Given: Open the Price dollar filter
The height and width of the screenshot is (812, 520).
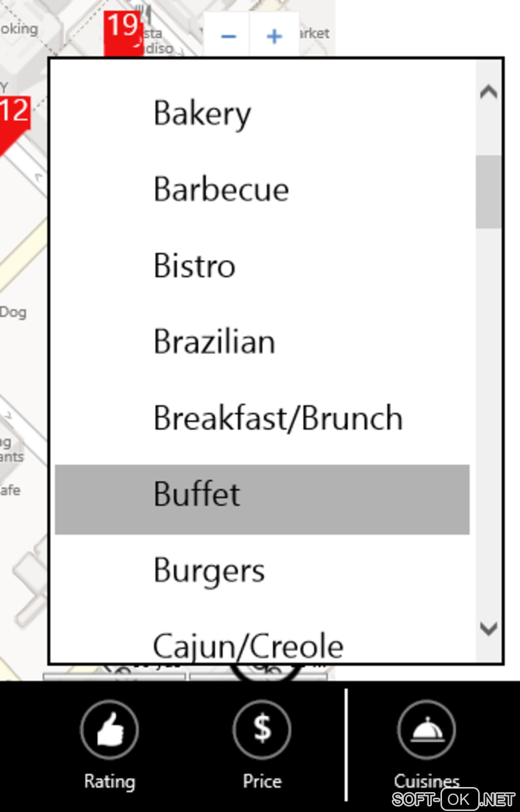Looking at the screenshot, I should pos(262,729).
